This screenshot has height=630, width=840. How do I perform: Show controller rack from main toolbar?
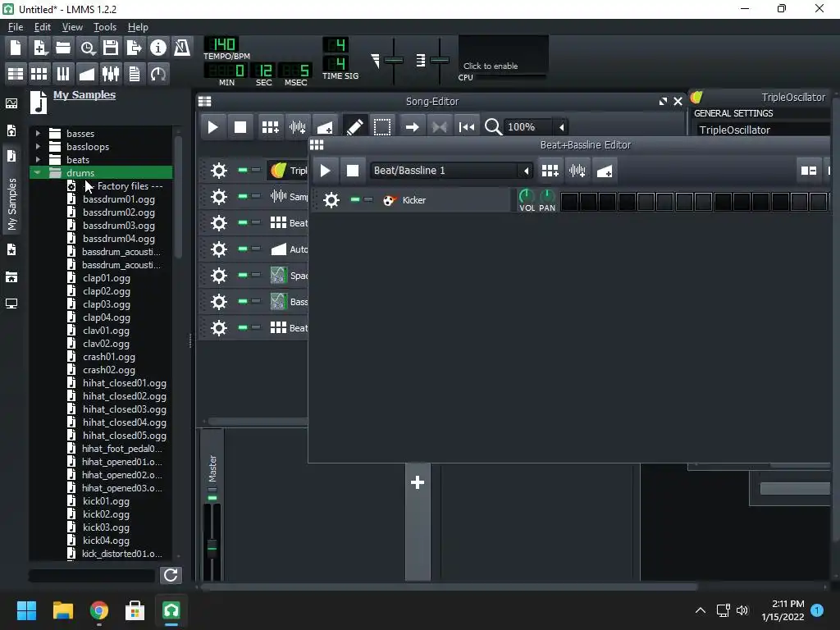point(158,73)
